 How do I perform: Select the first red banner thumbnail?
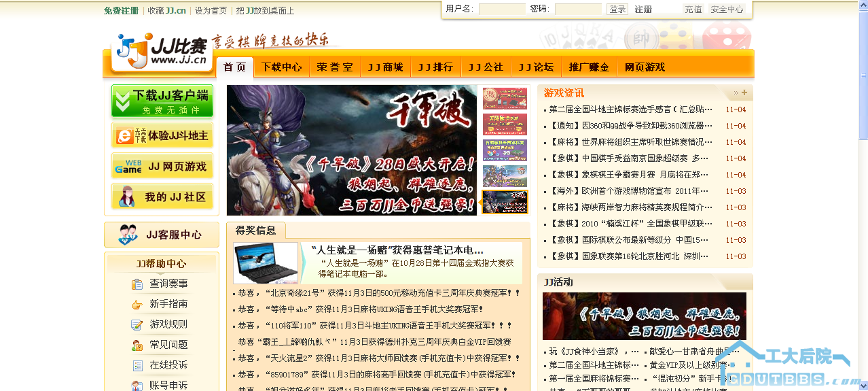pos(505,99)
